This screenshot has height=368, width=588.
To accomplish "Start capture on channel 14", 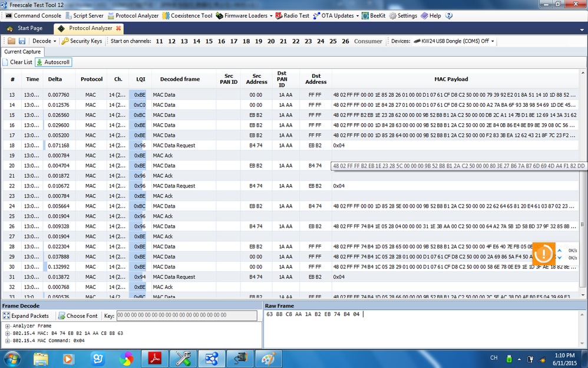I will pos(197,41).
